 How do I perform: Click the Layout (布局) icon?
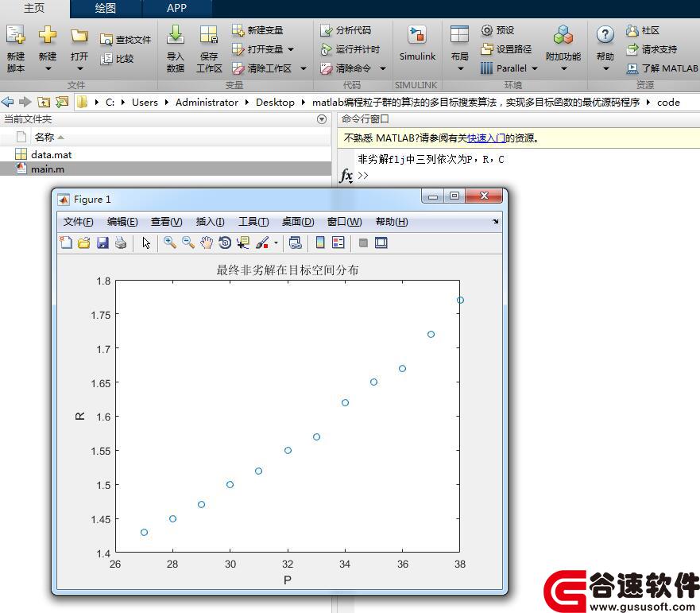pyautogui.click(x=459, y=34)
